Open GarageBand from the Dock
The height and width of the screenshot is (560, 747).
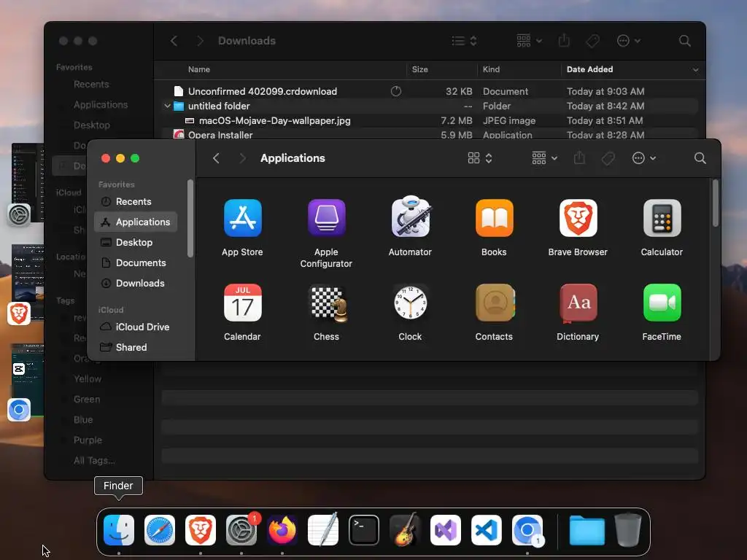tap(405, 529)
